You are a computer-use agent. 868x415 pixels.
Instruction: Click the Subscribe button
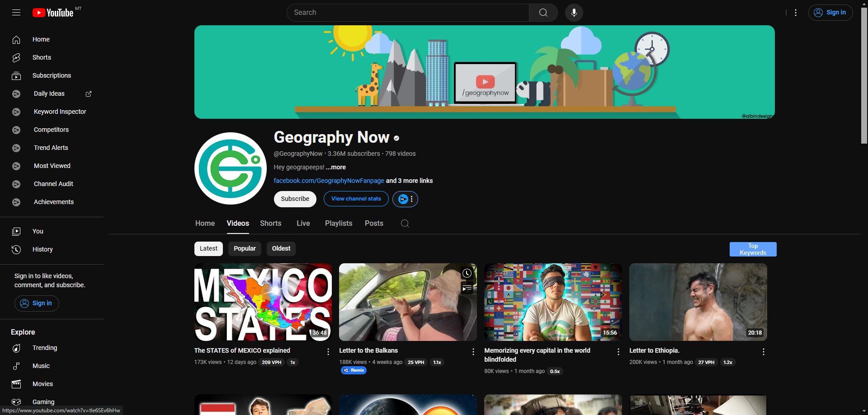pyautogui.click(x=295, y=199)
